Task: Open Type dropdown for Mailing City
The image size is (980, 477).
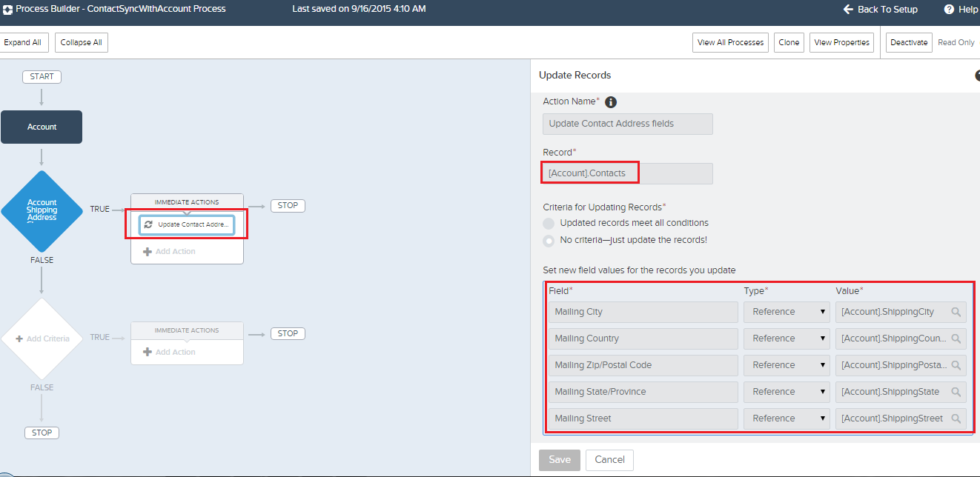Action: (x=787, y=312)
